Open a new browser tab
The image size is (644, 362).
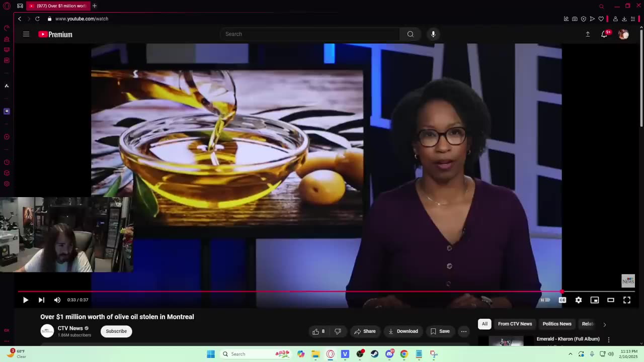click(95, 6)
